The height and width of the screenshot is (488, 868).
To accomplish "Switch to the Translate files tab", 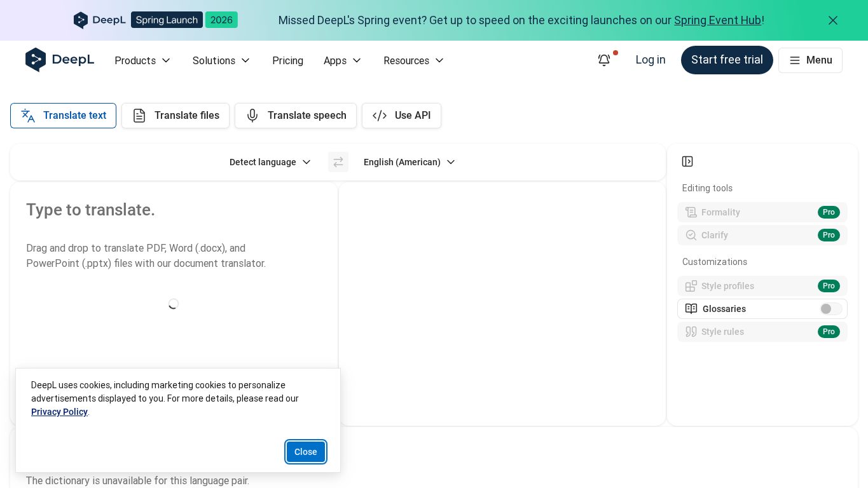I will click(176, 116).
